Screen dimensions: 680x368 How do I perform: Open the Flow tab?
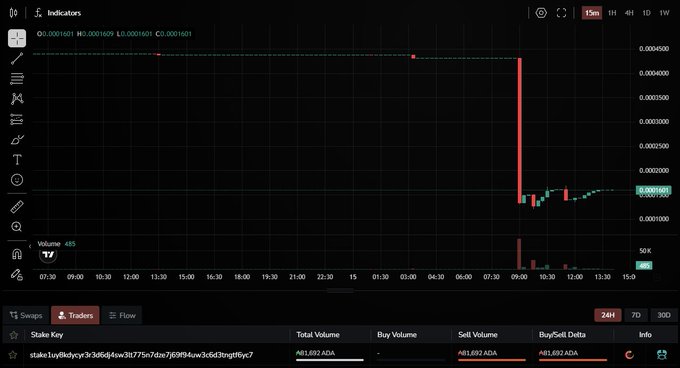tap(122, 315)
